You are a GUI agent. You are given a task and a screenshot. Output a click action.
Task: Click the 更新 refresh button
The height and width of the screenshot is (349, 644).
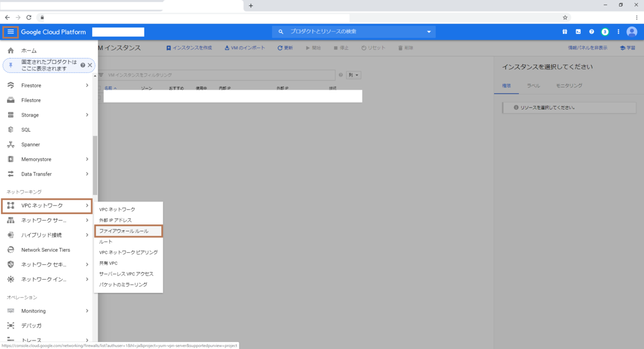click(x=285, y=48)
